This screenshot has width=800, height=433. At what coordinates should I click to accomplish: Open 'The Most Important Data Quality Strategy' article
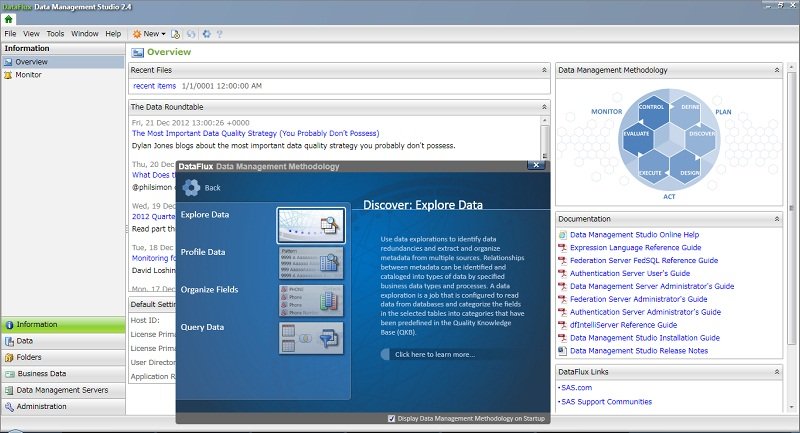click(x=256, y=133)
